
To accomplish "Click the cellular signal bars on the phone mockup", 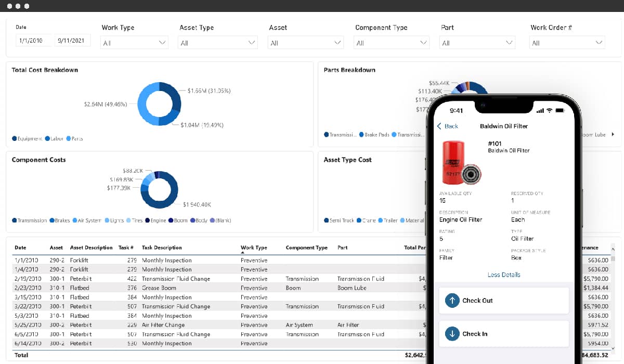I will [x=540, y=110].
